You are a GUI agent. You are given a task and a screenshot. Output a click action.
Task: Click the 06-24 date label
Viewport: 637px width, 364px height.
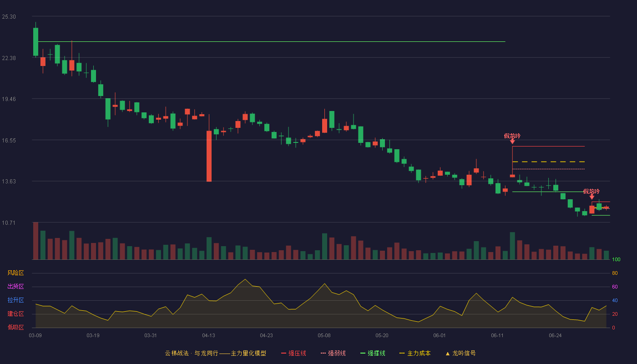point(555,335)
